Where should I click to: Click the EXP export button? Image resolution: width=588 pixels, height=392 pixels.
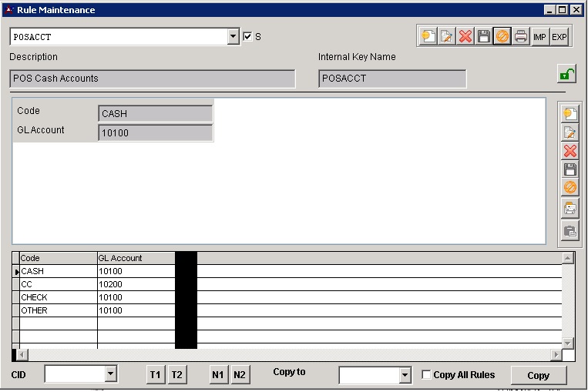(x=559, y=36)
